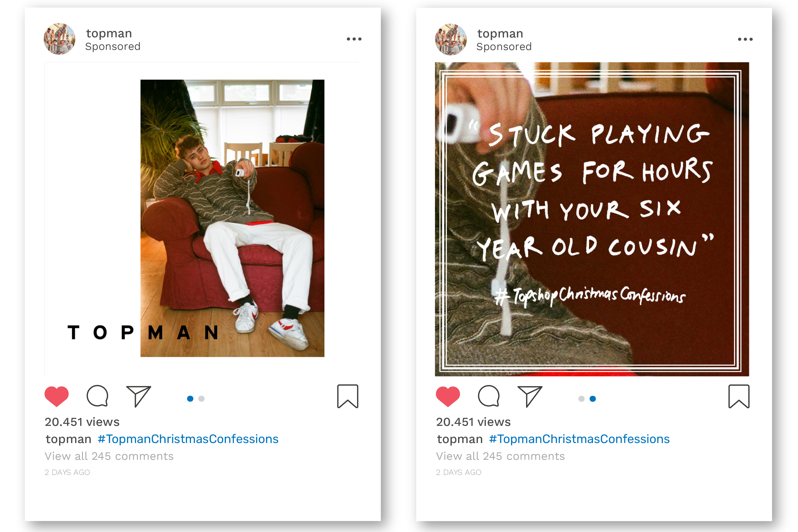The height and width of the screenshot is (532, 798).
Task: Share right post using paper plane icon
Action: click(x=530, y=396)
